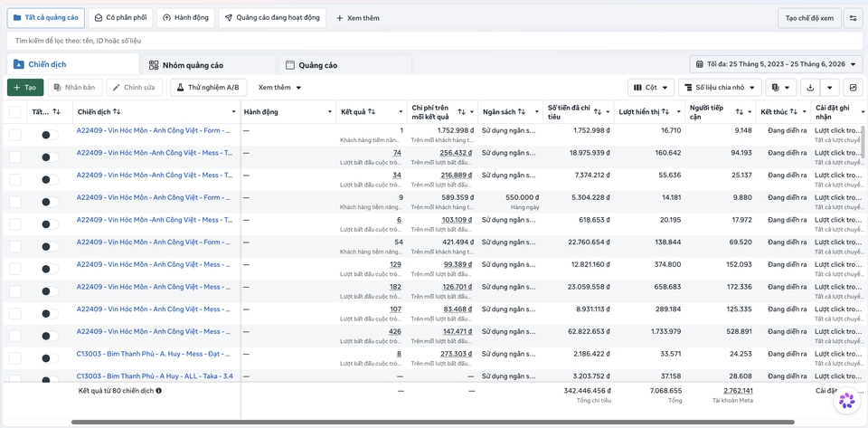Tick checkbox of row spending 5.304.228 đ
The width and height of the screenshot is (868, 428).
pos(15,202)
